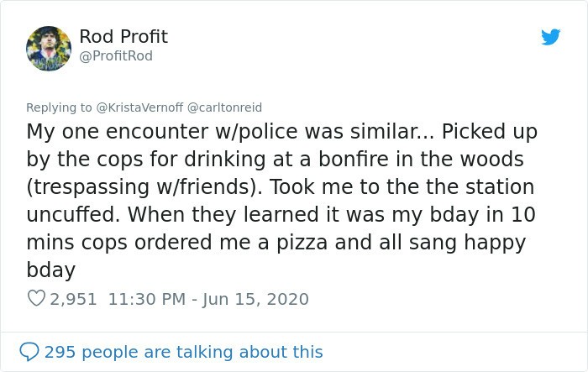Click the "Replying to" label
Viewport: 588px width, 372px height.
60,107
